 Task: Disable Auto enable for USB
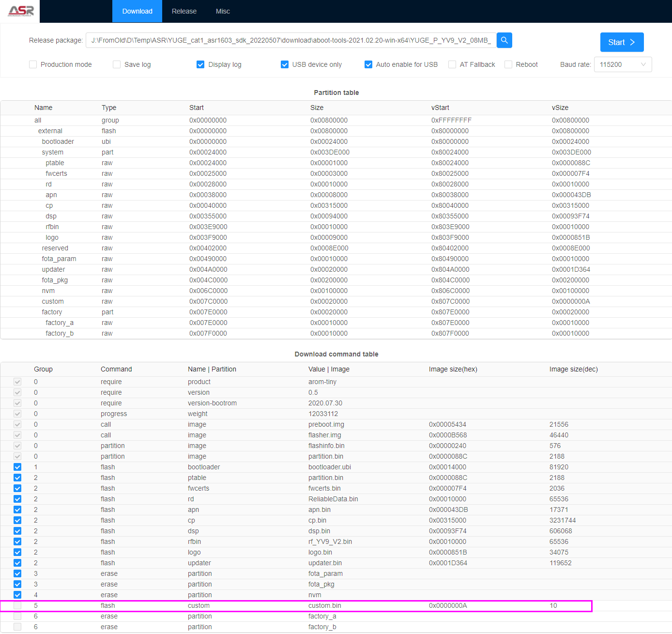coord(368,64)
